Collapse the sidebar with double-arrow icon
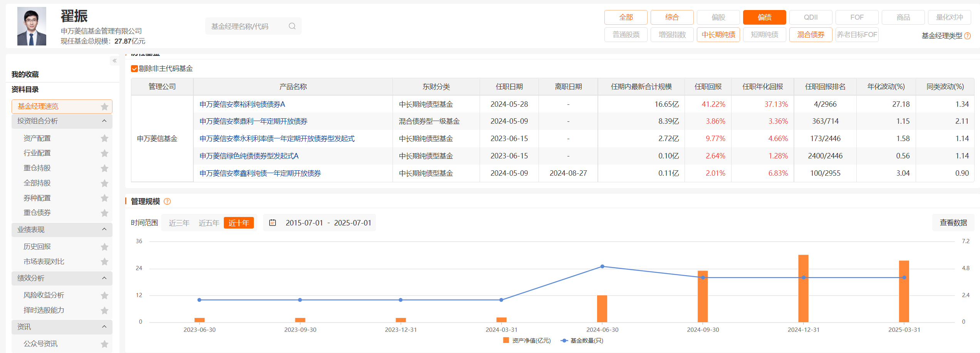The width and height of the screenshot is (980, 353). tap(114, 61)
